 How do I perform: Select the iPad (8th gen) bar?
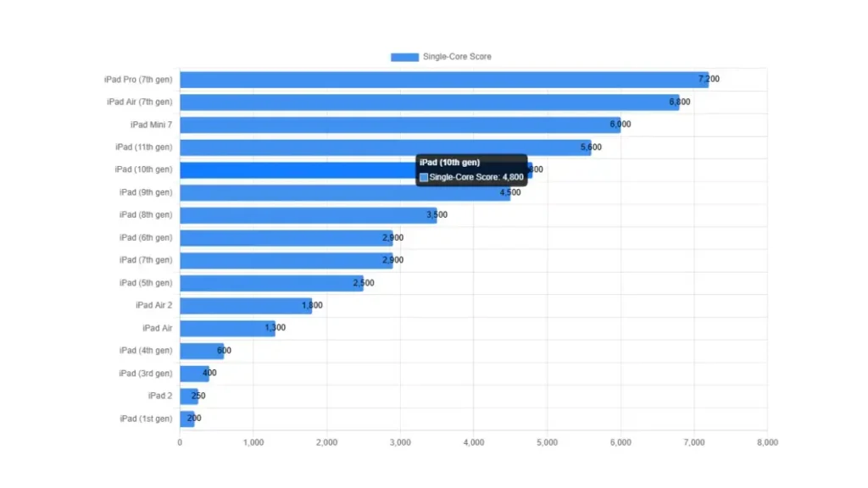(309, 215)
